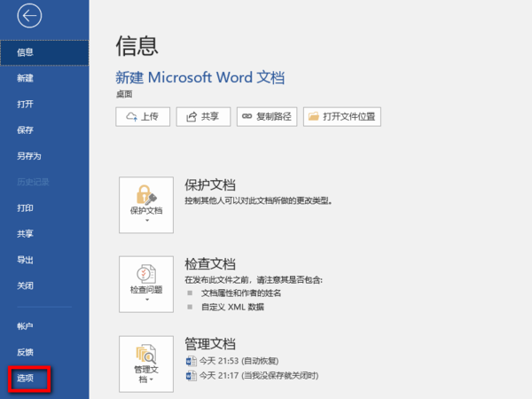Click the 桌面 location text
The image size is (532, 399).
[x=124, y=94]
